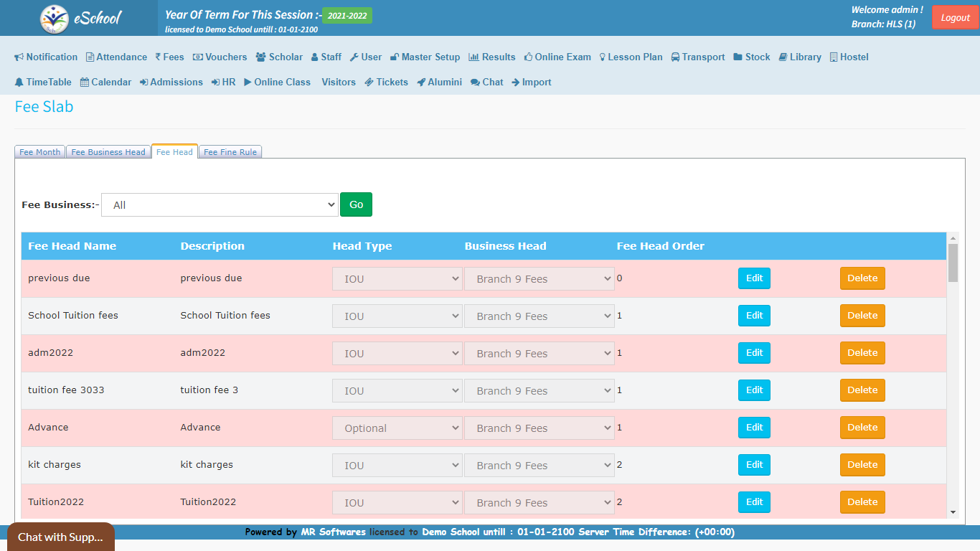Click the eSchool logo icon
The image size is (980, 551).
click(x=55, y=19)
